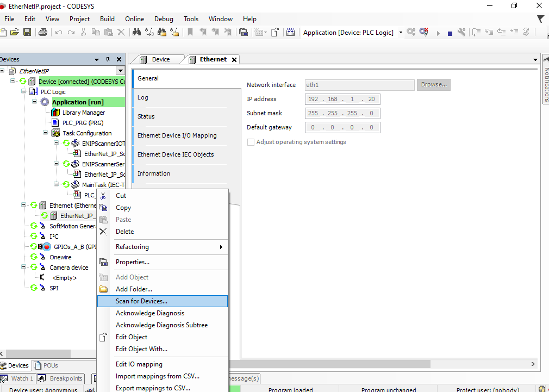Open the Ethernet Device I/O Mapping tab
Viewport: 549px width, 392px height.
pos(177,135)
